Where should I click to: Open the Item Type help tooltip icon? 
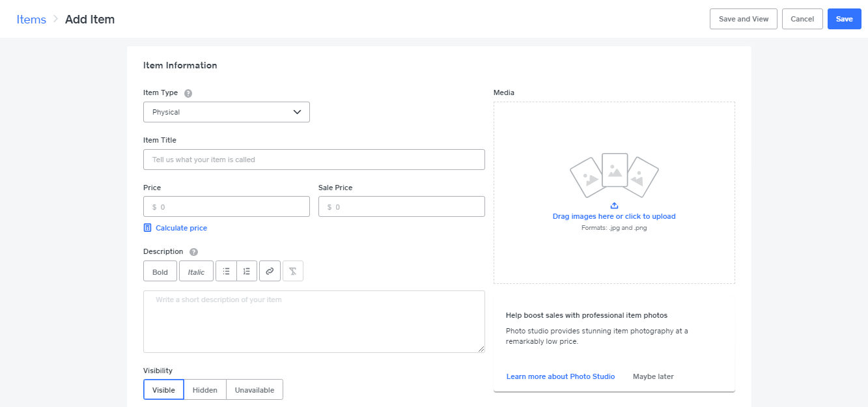coord(188,92)
